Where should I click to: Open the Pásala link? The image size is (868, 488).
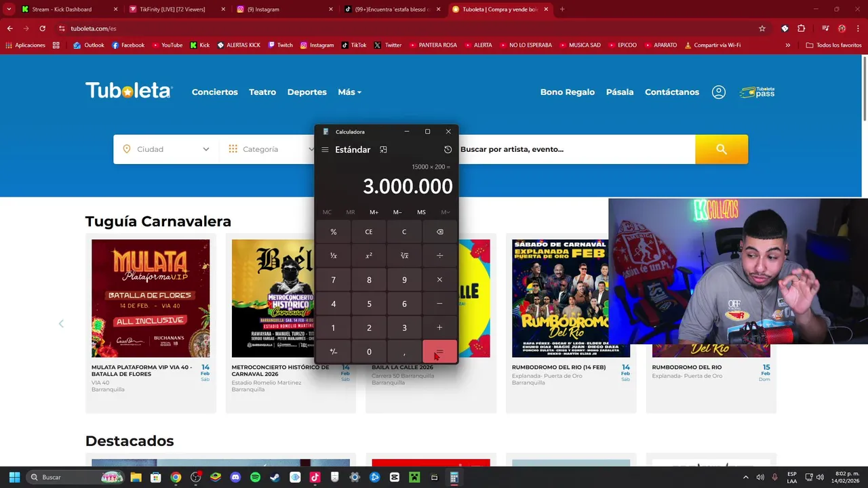tap(620, 92)
